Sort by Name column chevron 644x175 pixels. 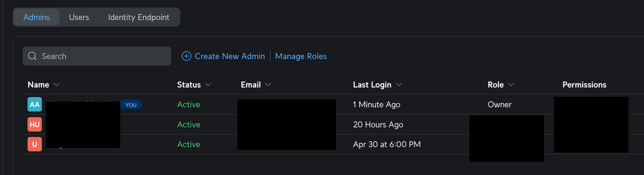57,85
